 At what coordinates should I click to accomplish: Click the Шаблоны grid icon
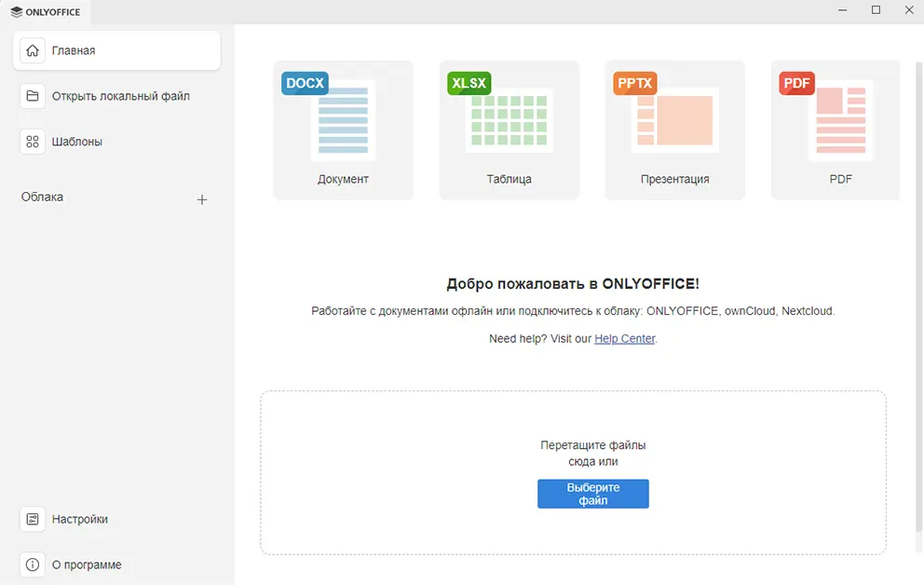[33, 142]
